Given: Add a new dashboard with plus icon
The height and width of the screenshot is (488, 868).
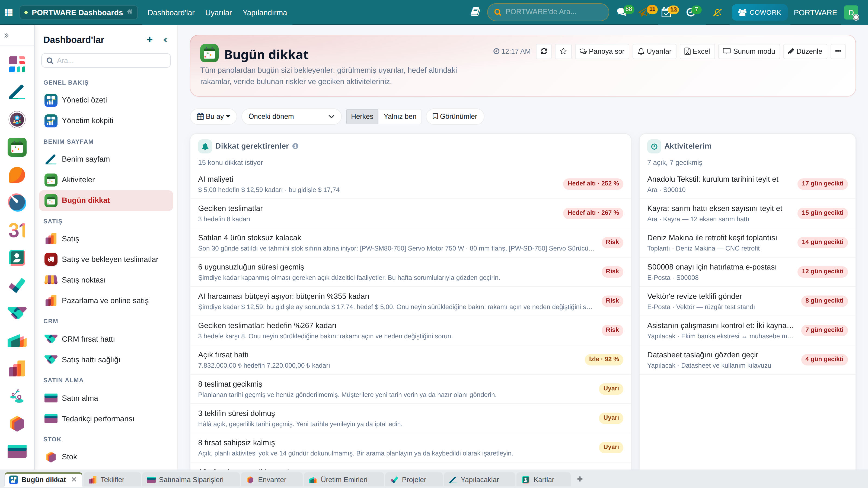Looking at the screenshot, I should [150, 40].
